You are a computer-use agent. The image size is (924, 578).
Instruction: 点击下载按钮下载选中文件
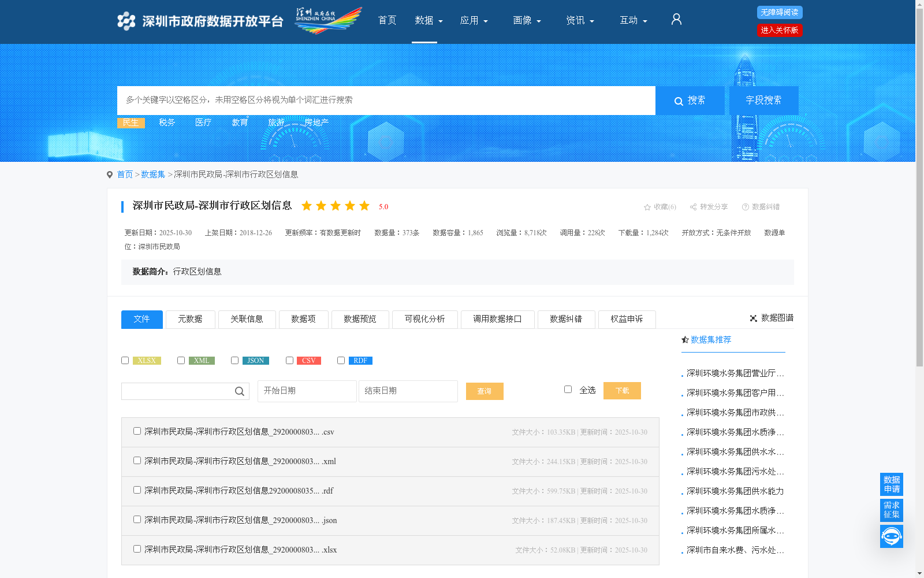622,390
